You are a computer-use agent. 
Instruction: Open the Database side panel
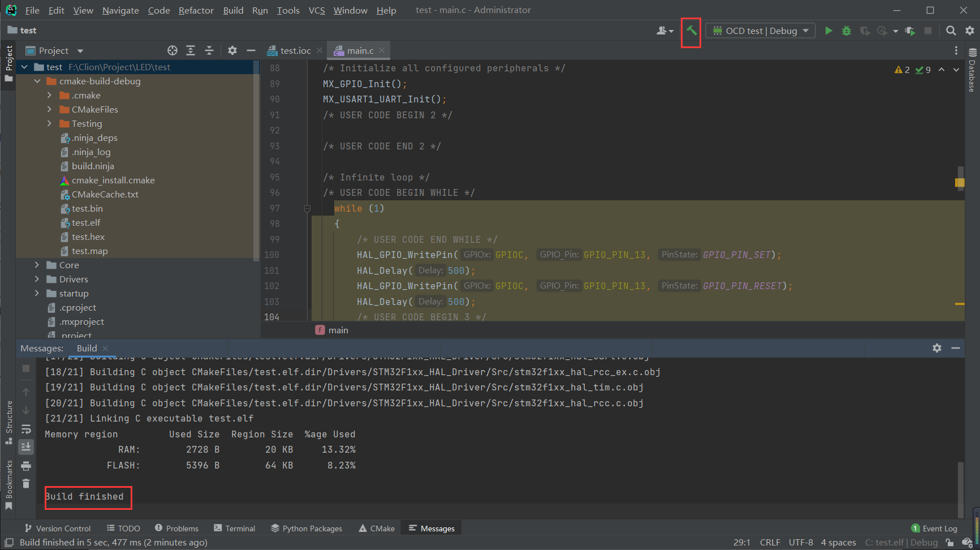click(x=972, y=71)
